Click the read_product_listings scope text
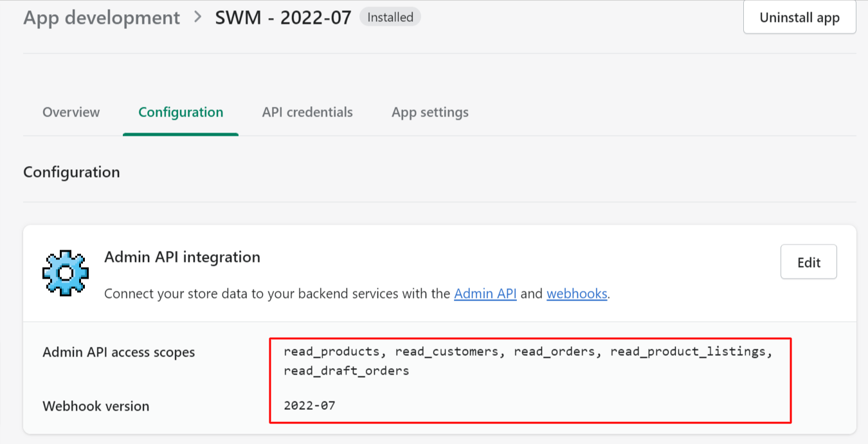The height and width of the screenshot is (444, 868). pyautogui.click(x=688, y=352)
